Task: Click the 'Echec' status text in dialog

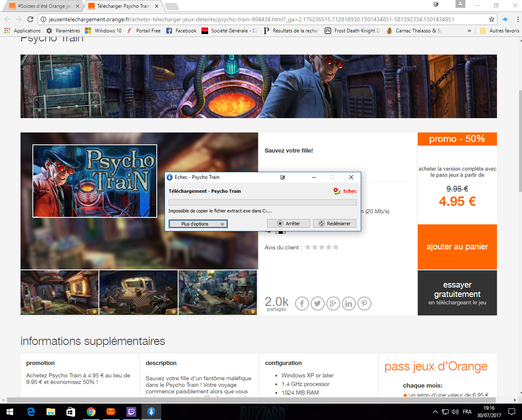Action: tap(350, 191)
